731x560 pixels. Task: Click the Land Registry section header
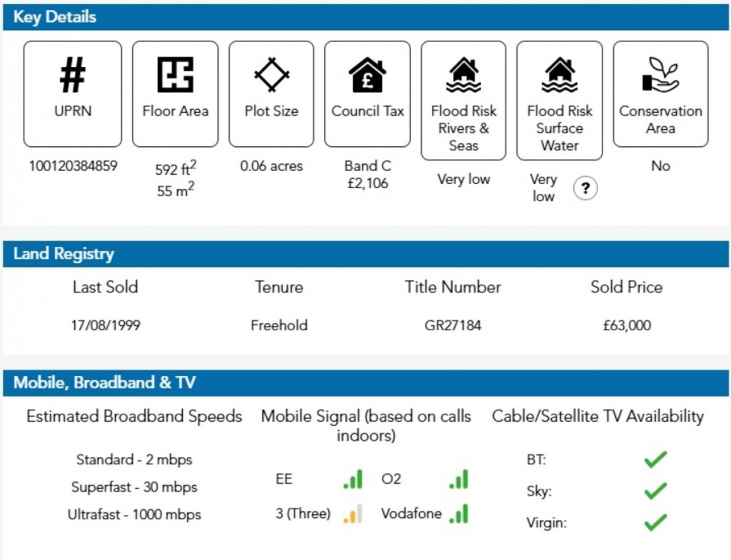pos(63,254)
